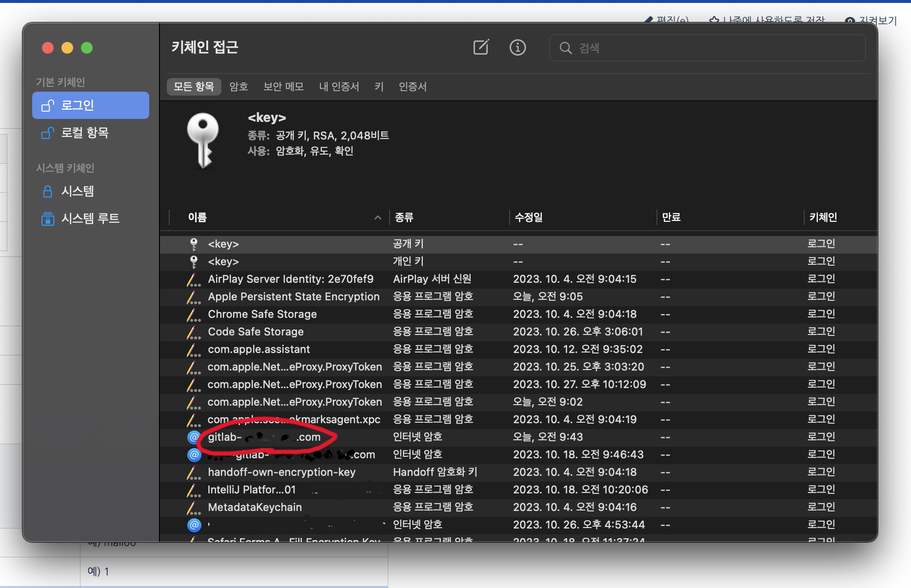Click the date "2023. 10. 12. 오전 9:35:02"

click(x=578, y=349)
